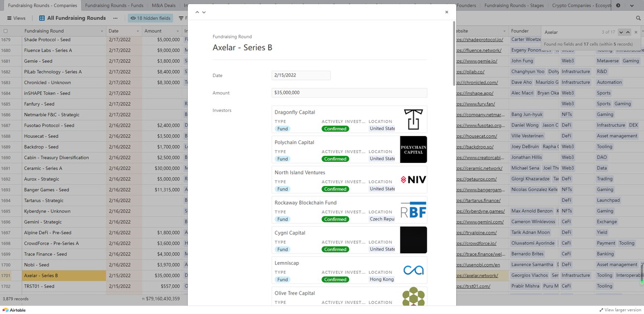644x314 pixels.
Task: Click the Date field showing 2/15/2022
Action: pos(301,76)
